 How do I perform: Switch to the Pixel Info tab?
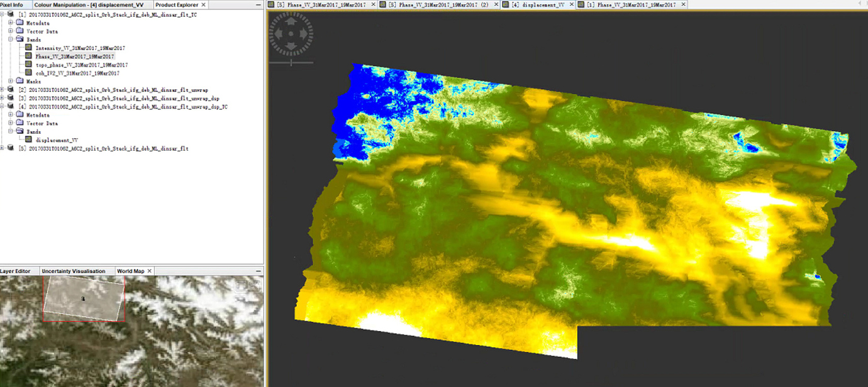[x=12, y=4]
